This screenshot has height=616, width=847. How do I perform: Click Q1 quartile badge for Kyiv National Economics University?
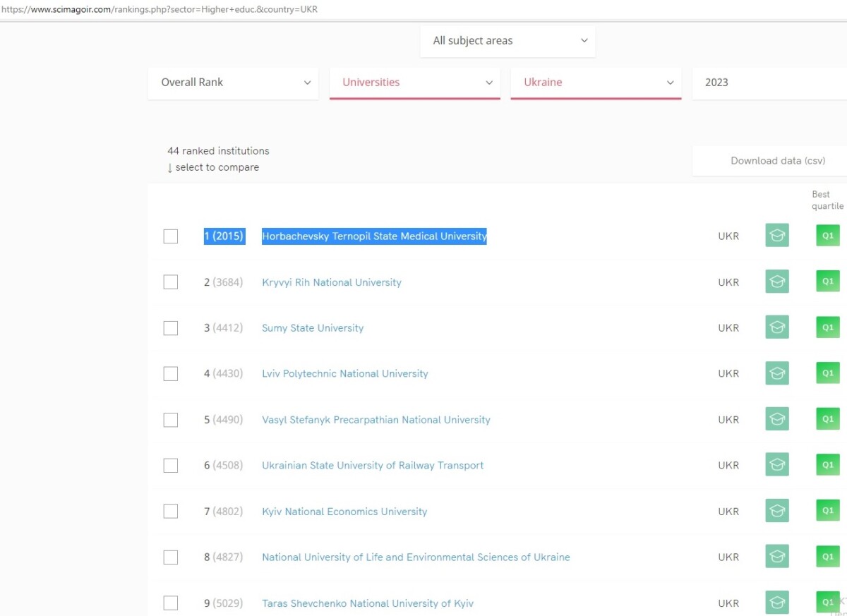(828, 511)
